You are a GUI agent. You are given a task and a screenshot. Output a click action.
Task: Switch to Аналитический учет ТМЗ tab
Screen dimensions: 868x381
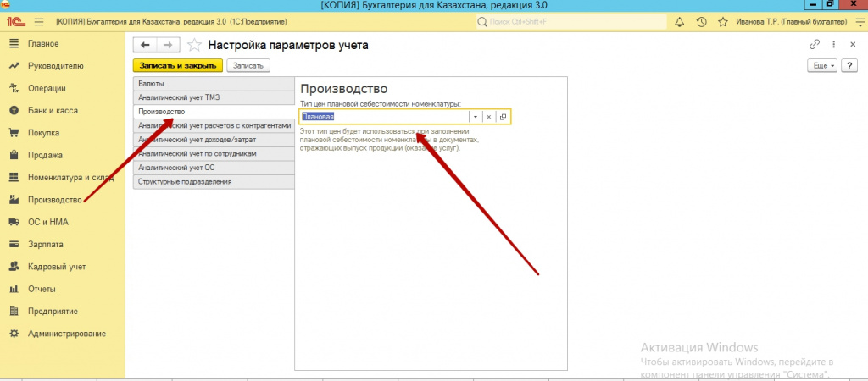(x=214, y=97)
